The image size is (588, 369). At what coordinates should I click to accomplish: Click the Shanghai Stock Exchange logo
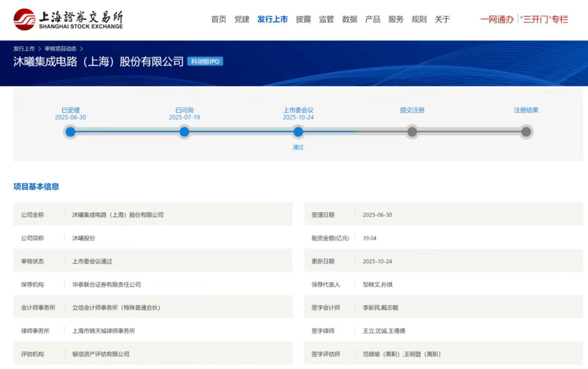(68, 19)
